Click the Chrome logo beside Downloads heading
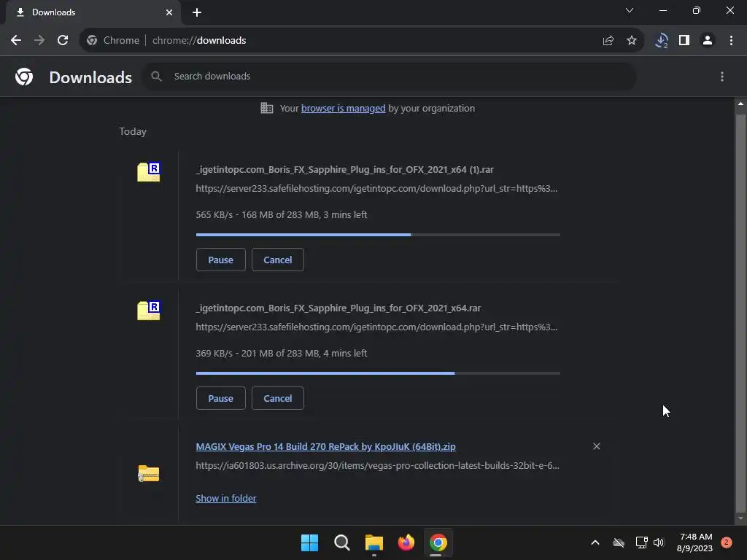This screenshot has width=747, height=560. coord(24,77)
